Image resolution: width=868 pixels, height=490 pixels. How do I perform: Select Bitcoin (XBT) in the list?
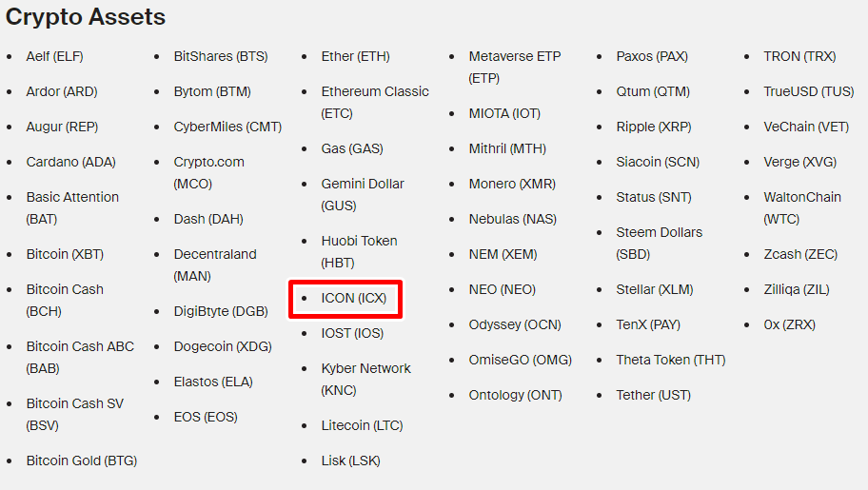point(65,255)
